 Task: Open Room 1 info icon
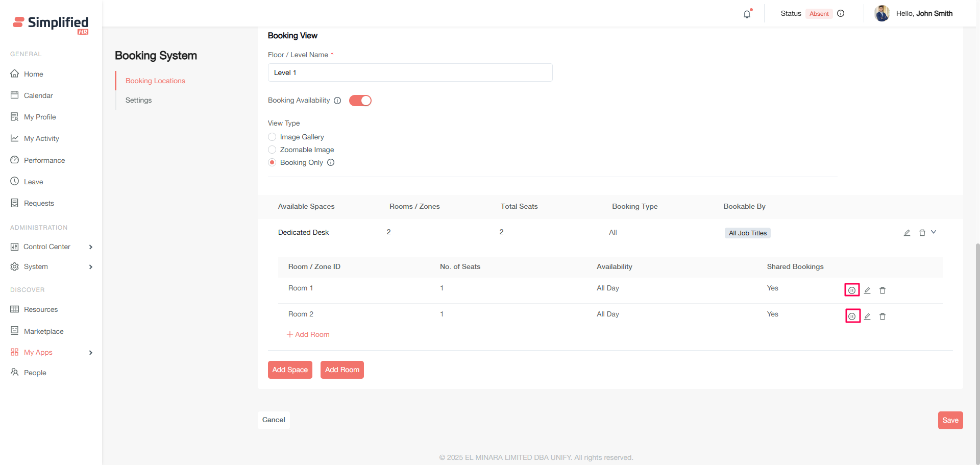852,290
